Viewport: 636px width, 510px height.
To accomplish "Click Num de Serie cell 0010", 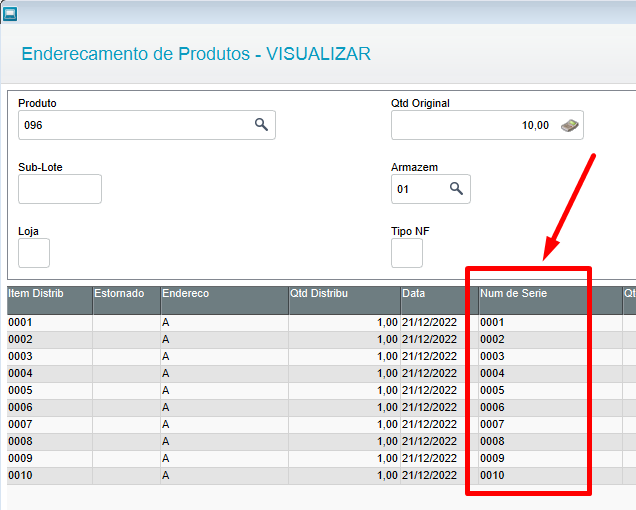I will (550, 476).
